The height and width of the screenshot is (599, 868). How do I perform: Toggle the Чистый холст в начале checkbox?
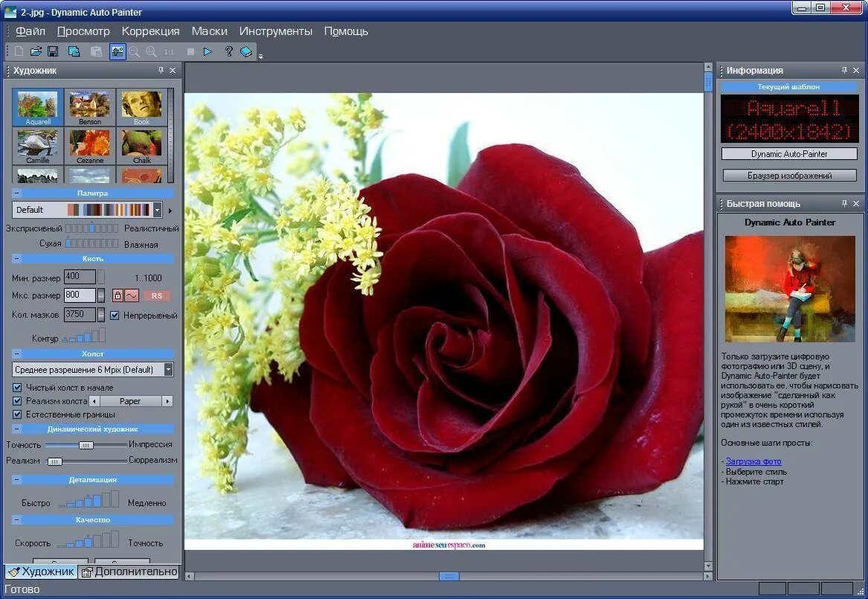coord(17,388)
